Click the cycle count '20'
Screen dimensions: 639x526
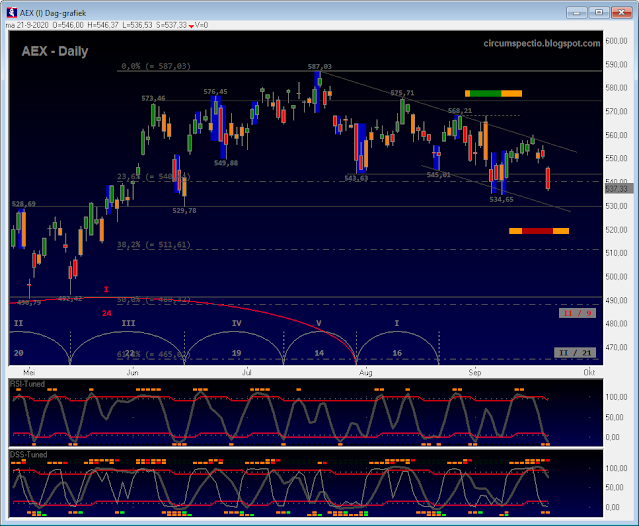tap(19, 353)
